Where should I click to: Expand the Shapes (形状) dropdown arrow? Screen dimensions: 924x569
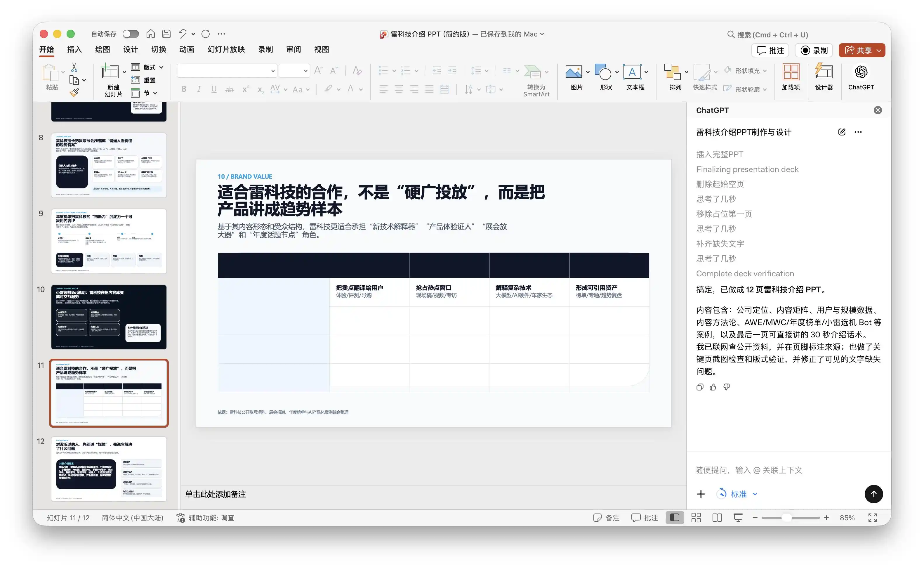[x=617, y=72]
